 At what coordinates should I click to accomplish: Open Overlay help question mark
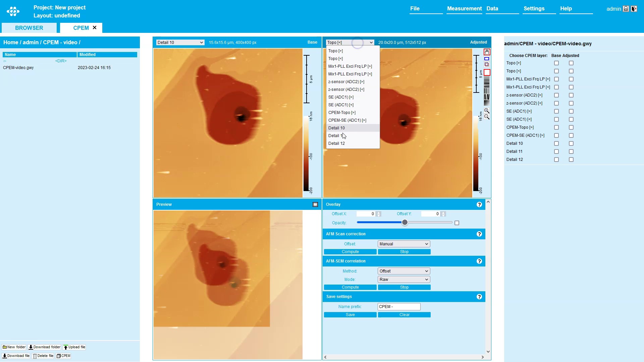point(479,204)
